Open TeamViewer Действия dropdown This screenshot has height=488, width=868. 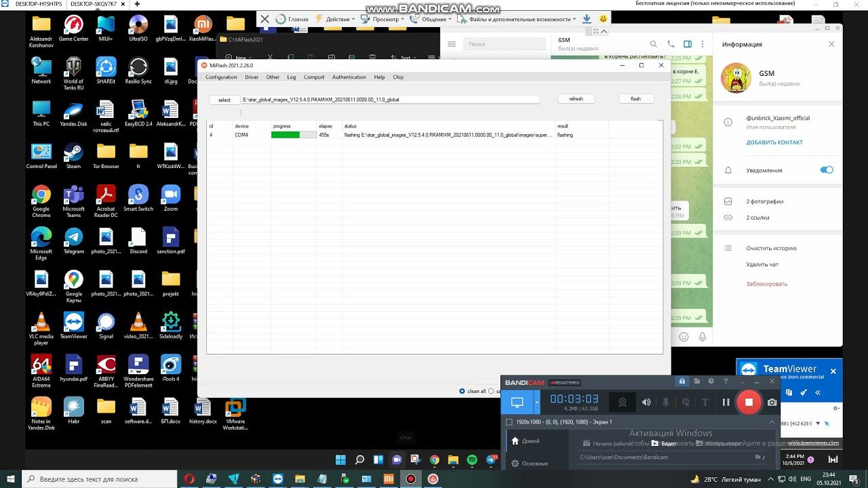[x=334, y=19]
